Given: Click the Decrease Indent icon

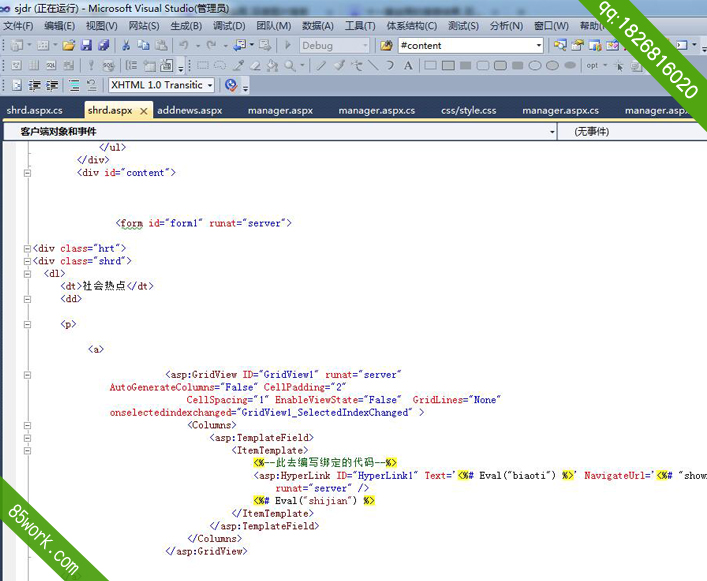Looking at the screenshot, I should [x=35, y=85].
